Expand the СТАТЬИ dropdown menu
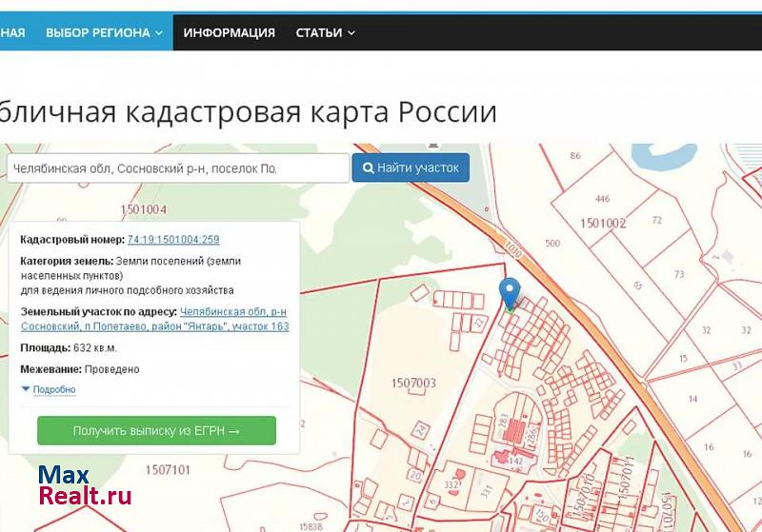The height and width of the screenshot is (532, 762). point(325,32)
